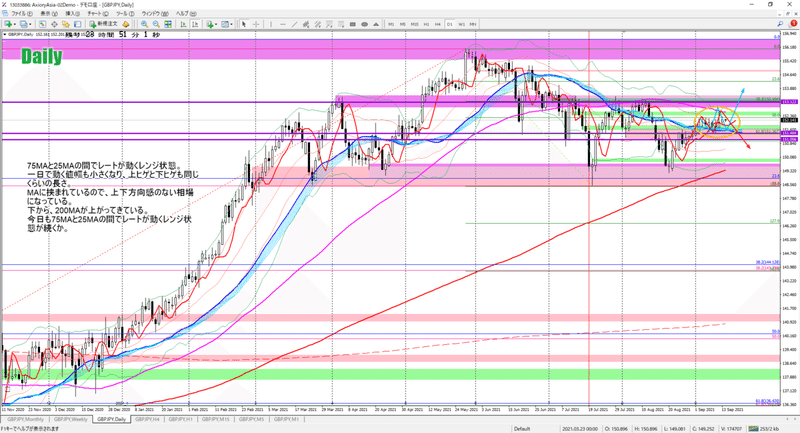Screen dimensions: 800x433
Task: Switch to GBPJPY,M1 chart tab
Action: point(286,419)
